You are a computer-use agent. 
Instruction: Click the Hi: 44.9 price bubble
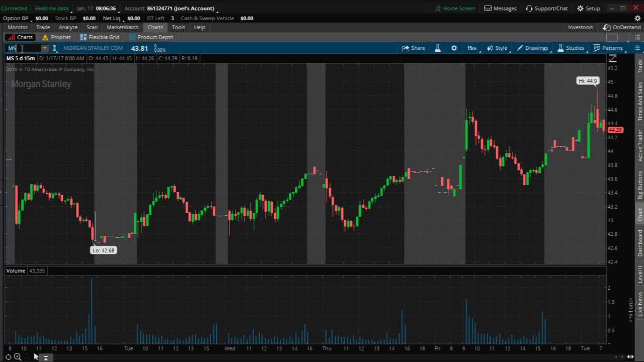[588, 80]
